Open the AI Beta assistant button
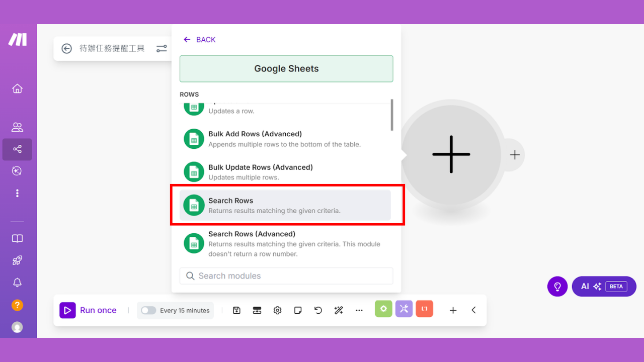The image size is (644, 362). coord(604,287)
